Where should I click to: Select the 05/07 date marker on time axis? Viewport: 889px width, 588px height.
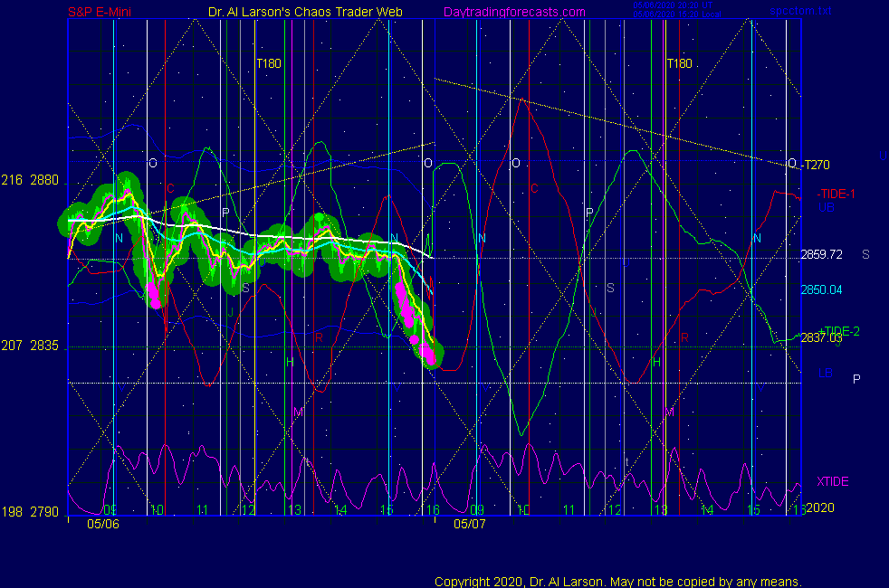click(x=470, y=523)
